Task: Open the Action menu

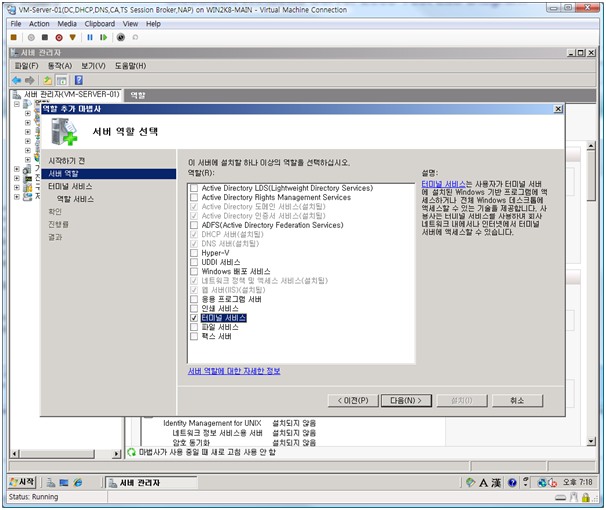Action: click(x=39, y=24)
